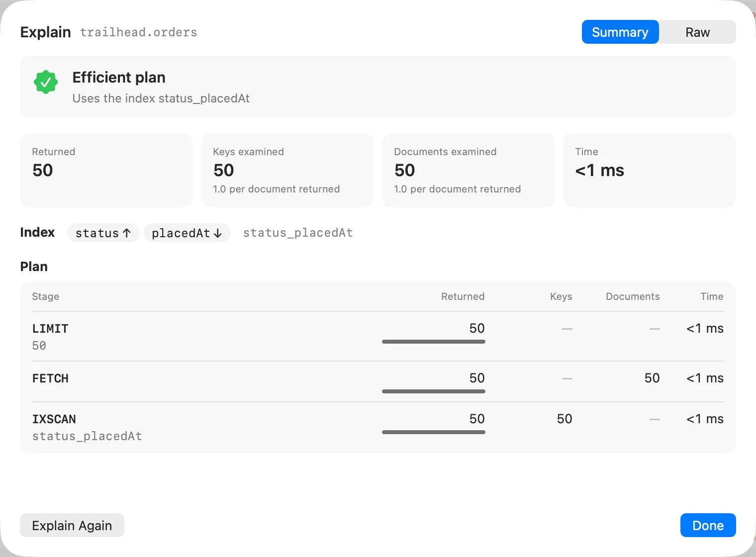Click the Returned progress bar in the FETCH row

coord(434,391)
